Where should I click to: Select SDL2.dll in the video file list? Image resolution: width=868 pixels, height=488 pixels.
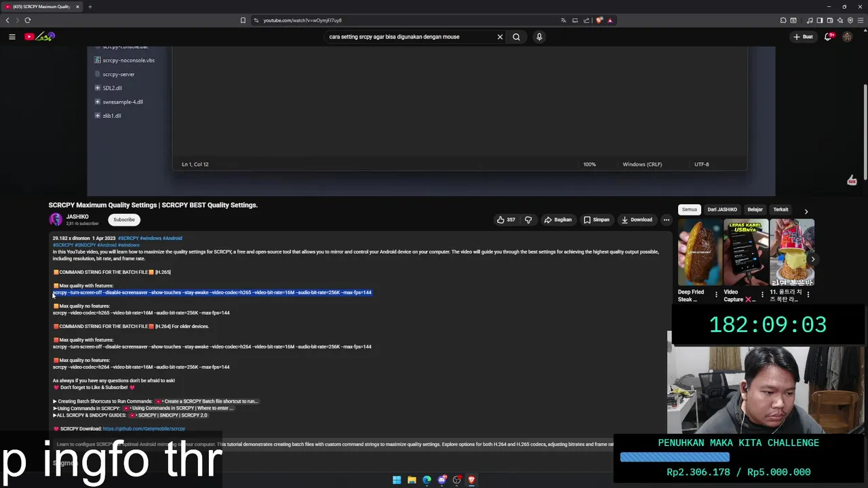tap(108, 88)
